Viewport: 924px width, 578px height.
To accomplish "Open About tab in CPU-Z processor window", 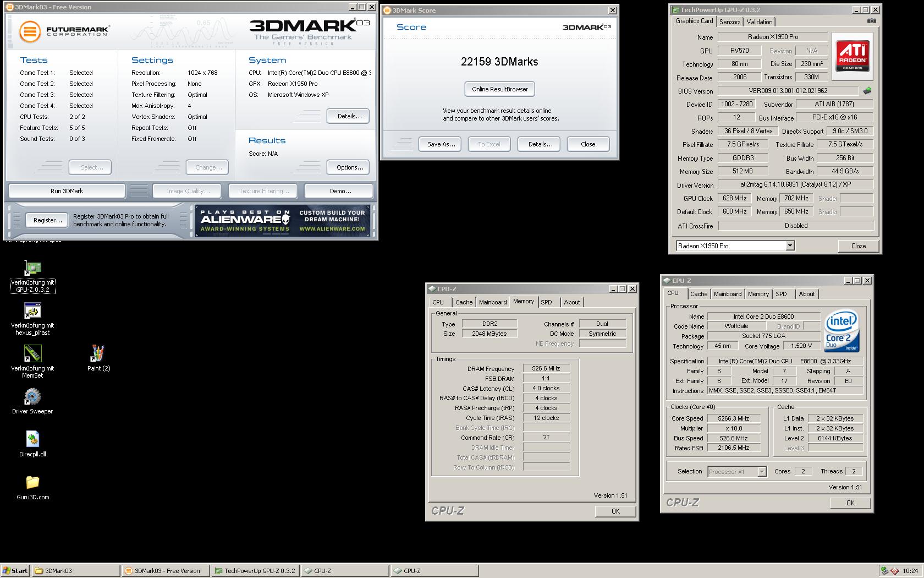I will [807, 294].
